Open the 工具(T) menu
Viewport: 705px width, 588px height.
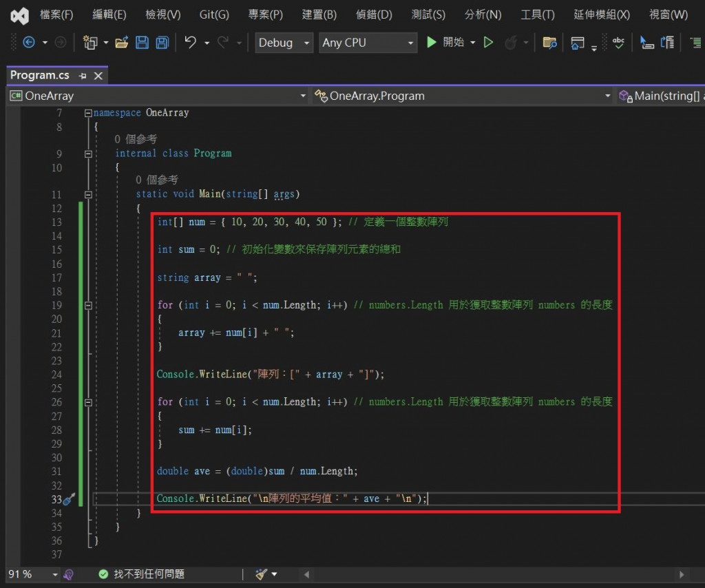[x=537, y=15]
